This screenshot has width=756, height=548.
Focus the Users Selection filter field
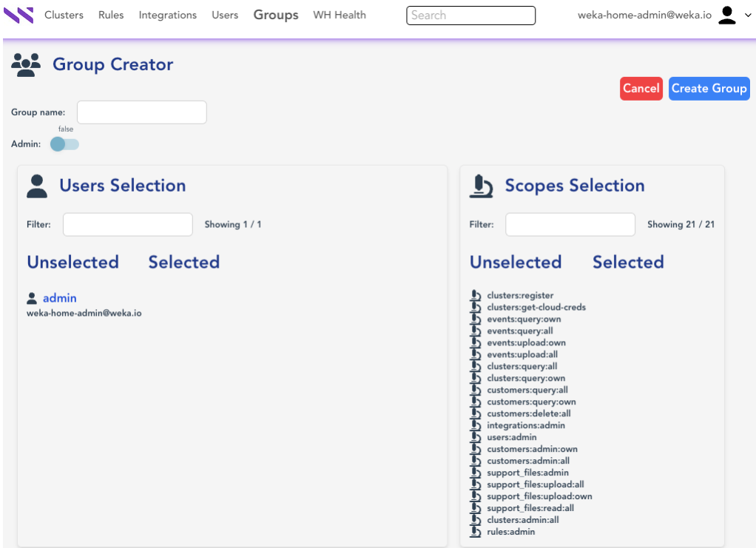click(127, 224)
